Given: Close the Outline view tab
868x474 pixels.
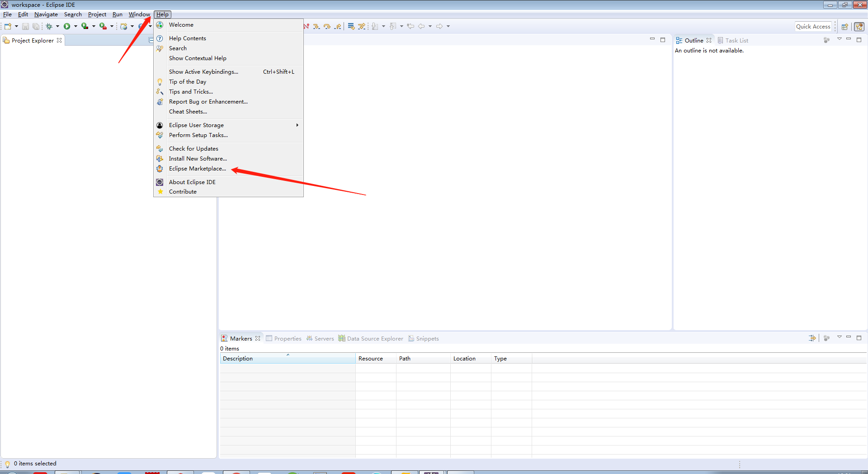Looking at the screenshot, I should coord(709,40).
